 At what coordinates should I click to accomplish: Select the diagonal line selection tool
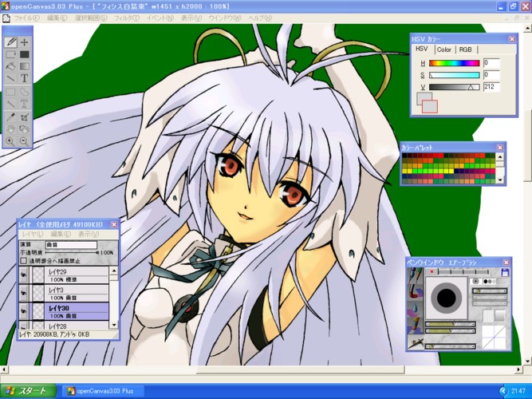(x=11, y=104)
